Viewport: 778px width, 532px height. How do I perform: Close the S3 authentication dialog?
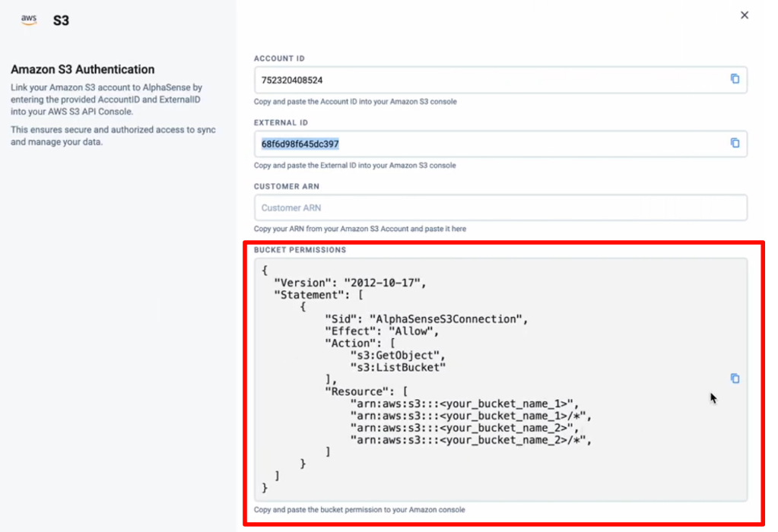pyautogui.click(x=745, y=15)
